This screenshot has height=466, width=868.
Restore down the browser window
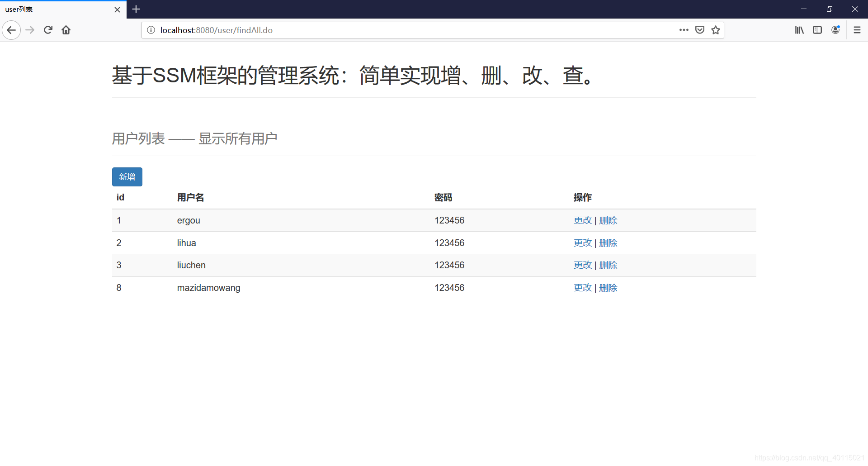click(x=829, y=9)
